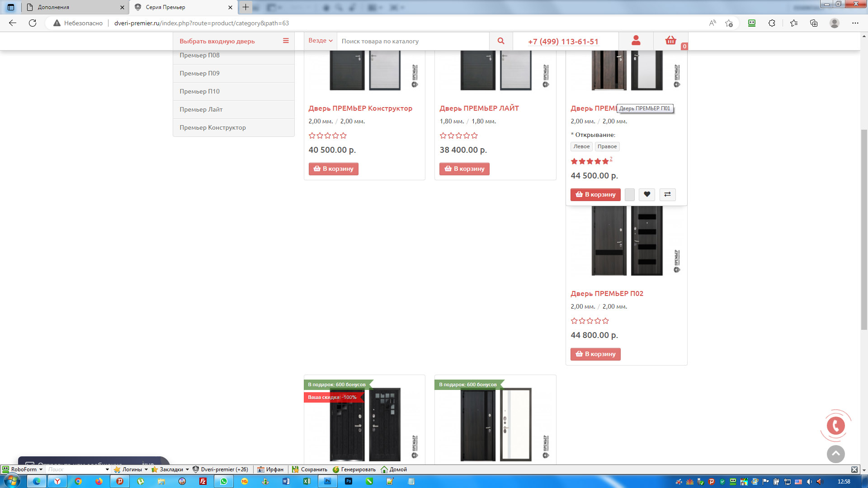Add ПРЕМЬЕР Конструктор door to cart

(334, 169)
